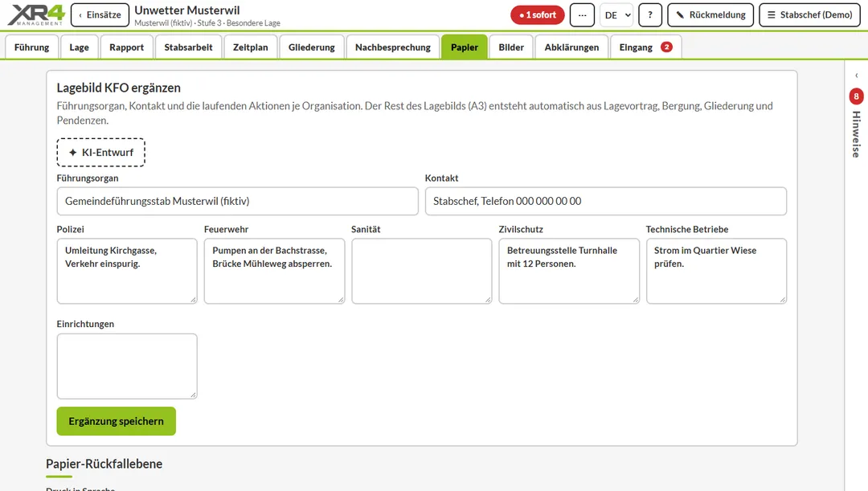Open the three-dots more menu
The image size is (868, 491).
tap(583, 15)
